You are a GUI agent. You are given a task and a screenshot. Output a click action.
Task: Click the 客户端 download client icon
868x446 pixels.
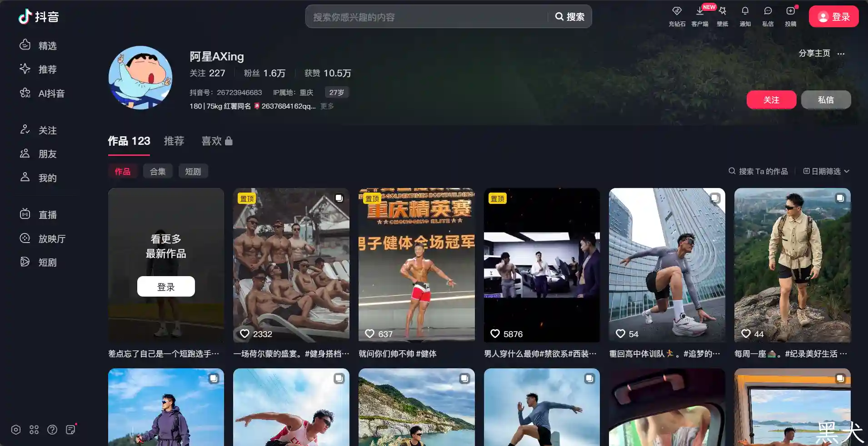(699, 16)
